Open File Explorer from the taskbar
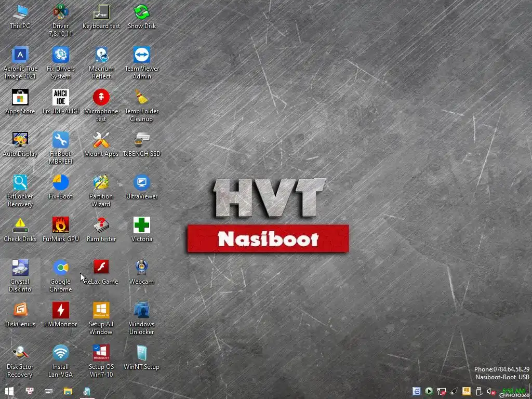This screenshot has width=532, height=399. pyautogui.click(x=68, y=391)
